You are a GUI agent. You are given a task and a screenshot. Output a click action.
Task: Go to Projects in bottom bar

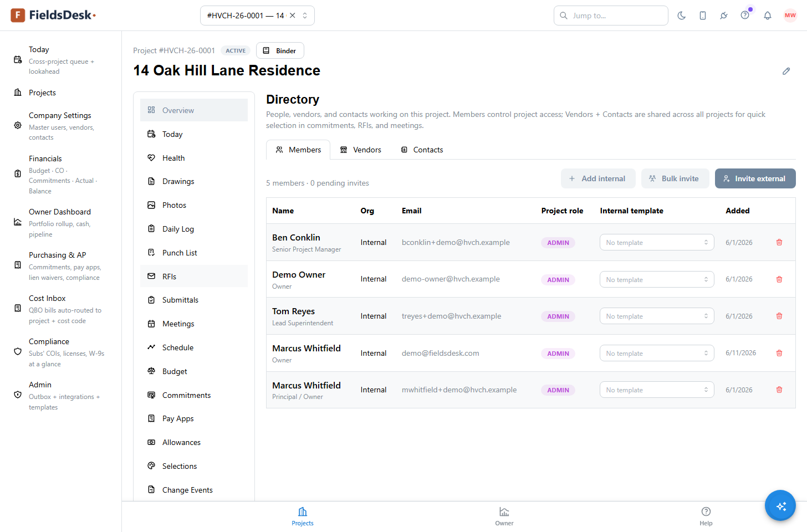tap(303, 516)
